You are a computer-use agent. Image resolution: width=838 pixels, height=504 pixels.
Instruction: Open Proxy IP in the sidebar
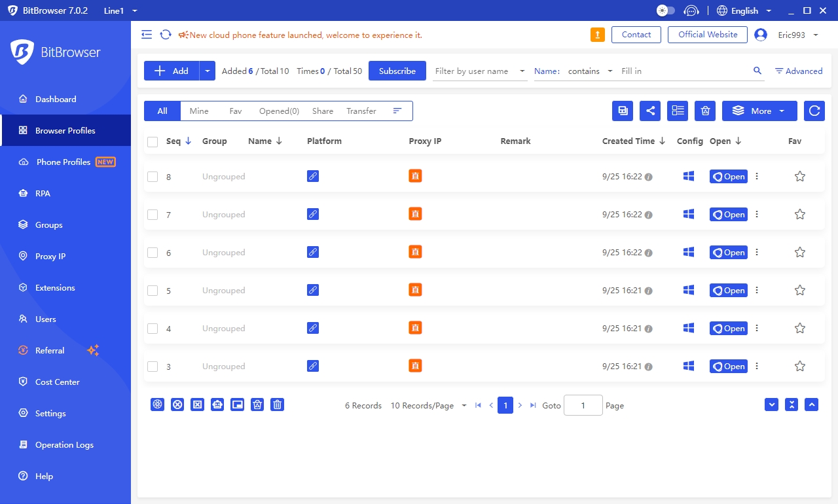coord(65,257)
